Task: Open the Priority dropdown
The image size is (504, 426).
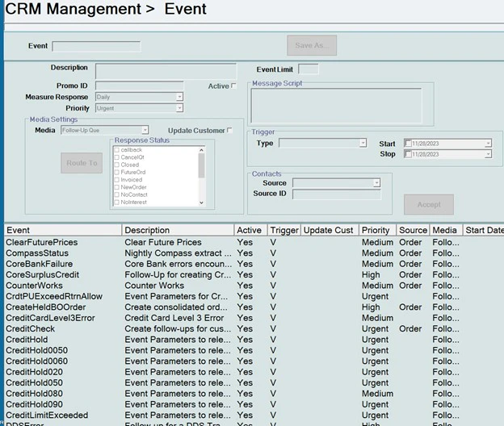Action: click(179, 108)
